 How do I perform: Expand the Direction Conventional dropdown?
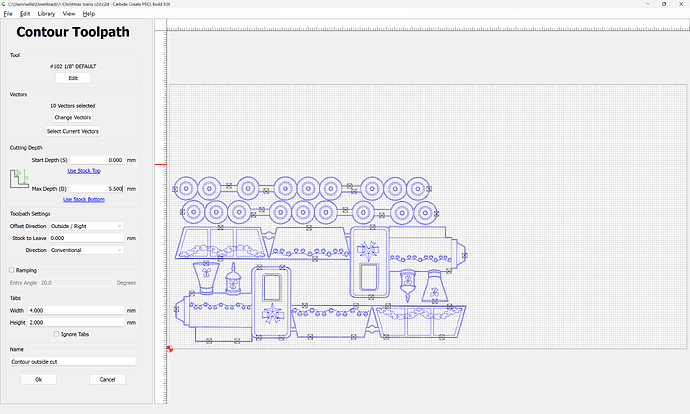(91, 249)
